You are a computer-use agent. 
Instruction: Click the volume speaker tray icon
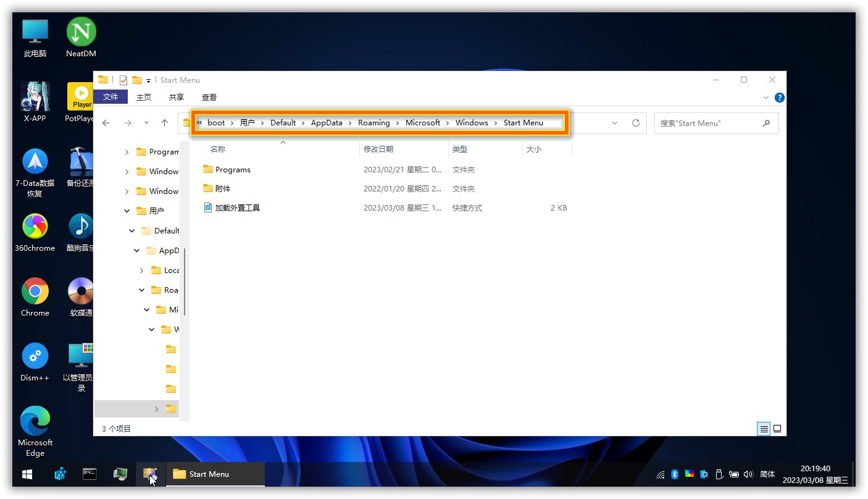[748, 474]
